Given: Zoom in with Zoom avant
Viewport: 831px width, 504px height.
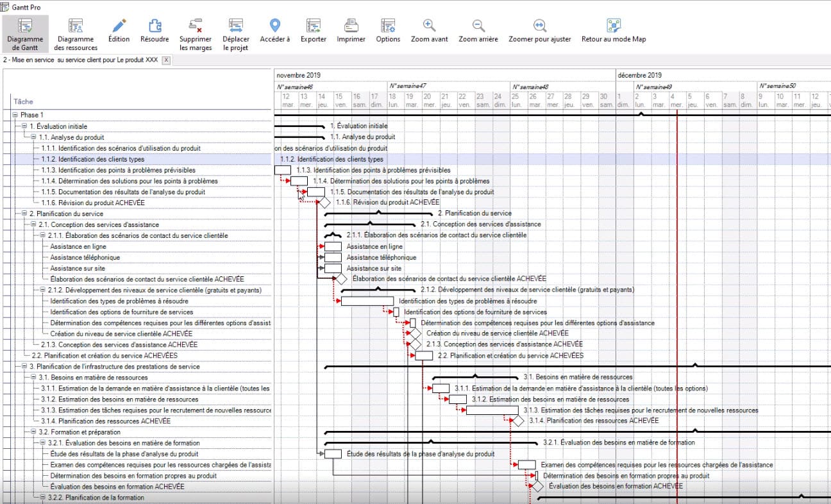Looking at the screenshot, I should (430, 30).
